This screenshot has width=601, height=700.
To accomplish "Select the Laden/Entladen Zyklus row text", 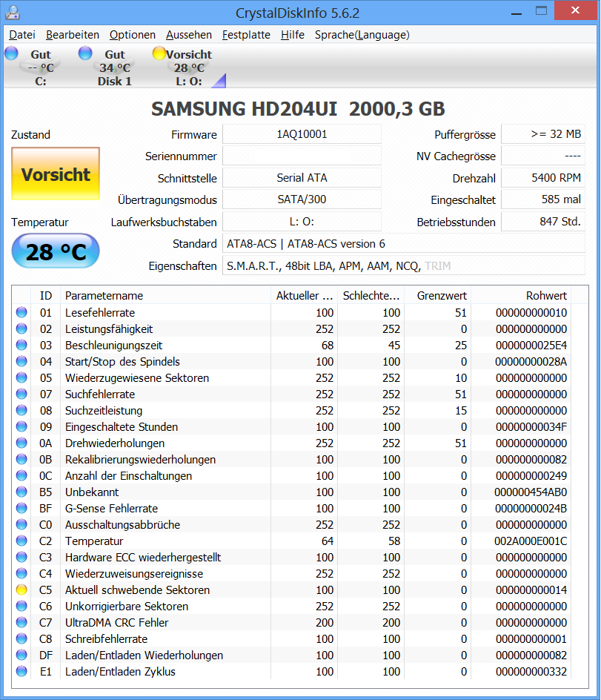I will tap(120, 671).
